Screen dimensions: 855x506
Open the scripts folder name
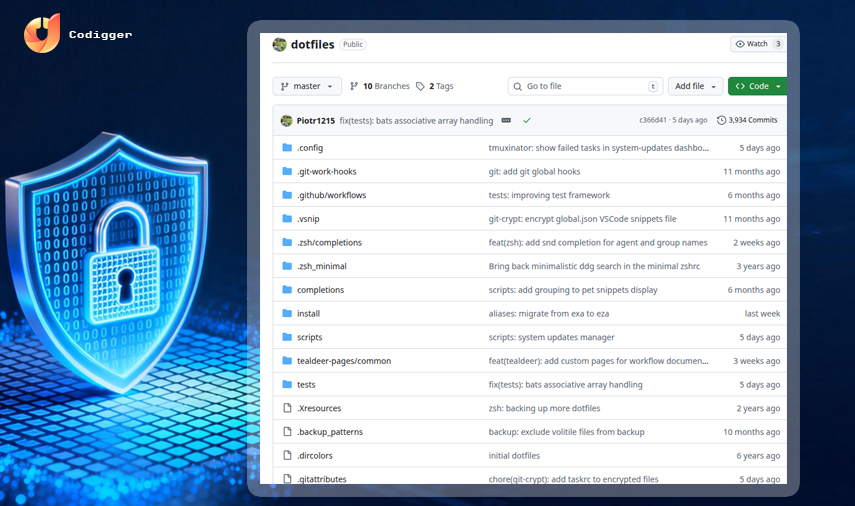(x=310, y=338)
